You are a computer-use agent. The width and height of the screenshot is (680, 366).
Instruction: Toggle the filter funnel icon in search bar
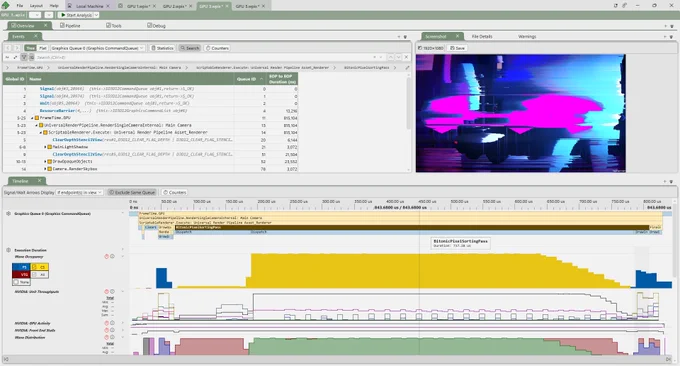click(x=24, y=57)
